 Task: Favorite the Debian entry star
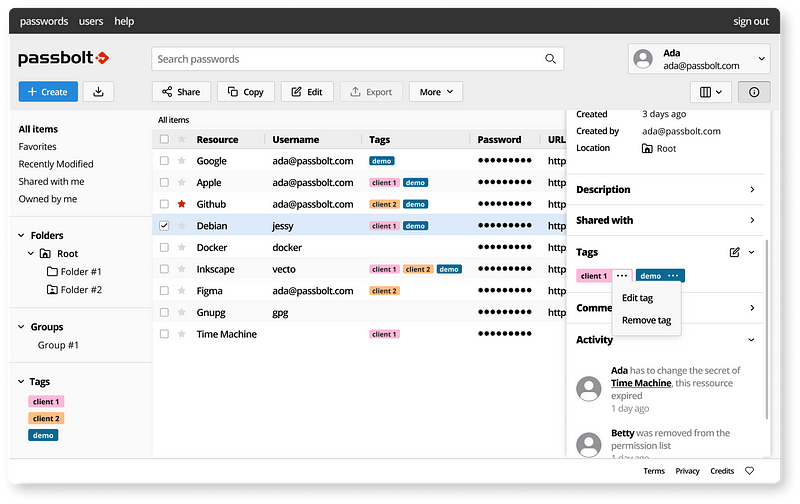[x=182, y=225]
